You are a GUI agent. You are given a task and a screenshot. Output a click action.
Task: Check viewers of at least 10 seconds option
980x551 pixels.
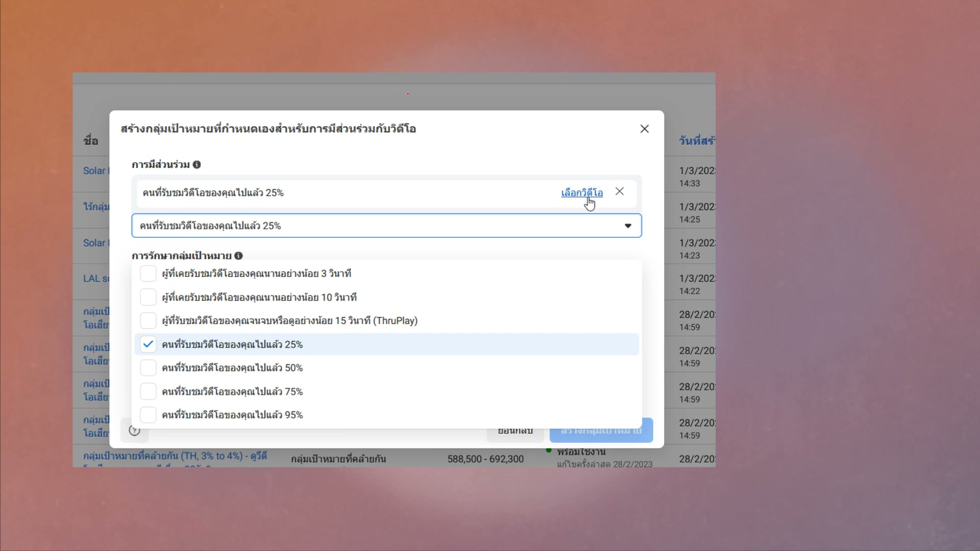click(x=148, y=297)
